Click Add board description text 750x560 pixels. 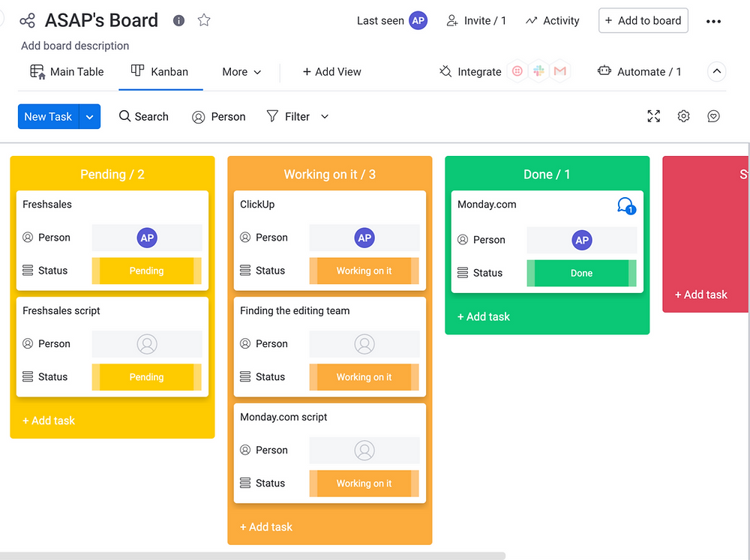(75, 46)
